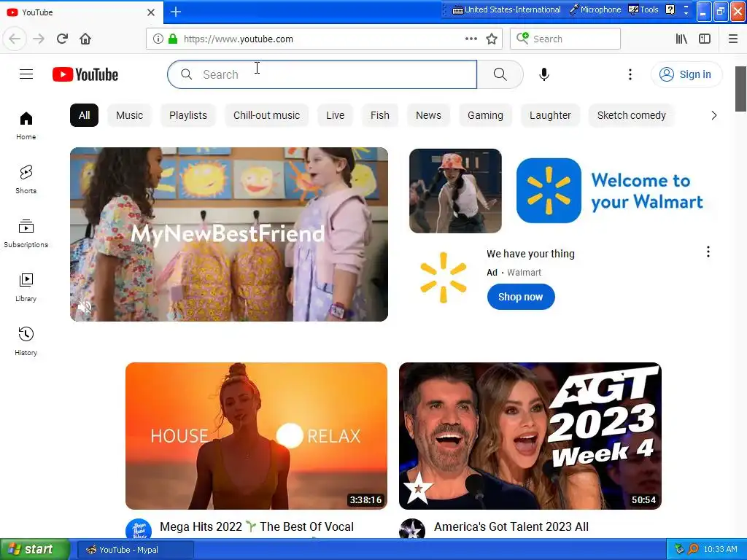Click the system tray clock

tap(720, 549)
